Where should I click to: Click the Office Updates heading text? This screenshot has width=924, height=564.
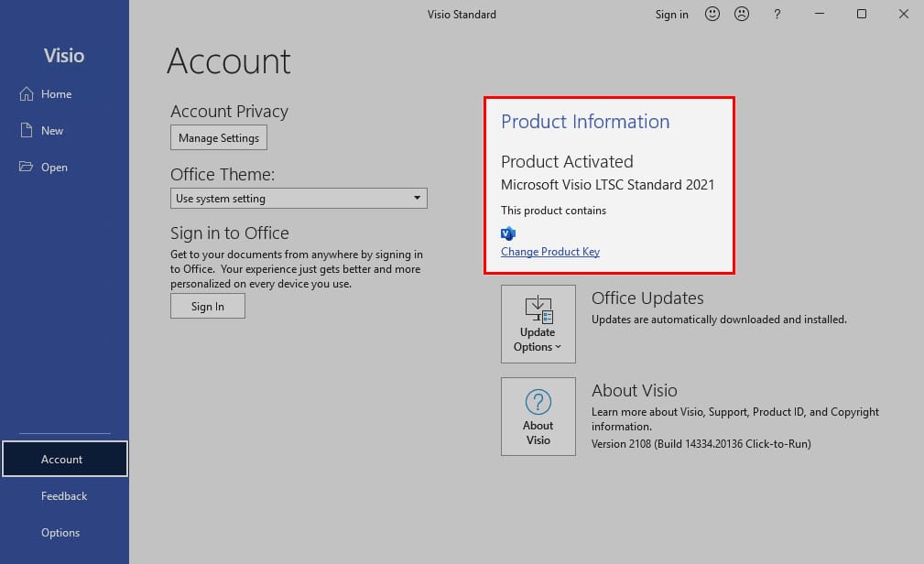(x=647, y=298)
